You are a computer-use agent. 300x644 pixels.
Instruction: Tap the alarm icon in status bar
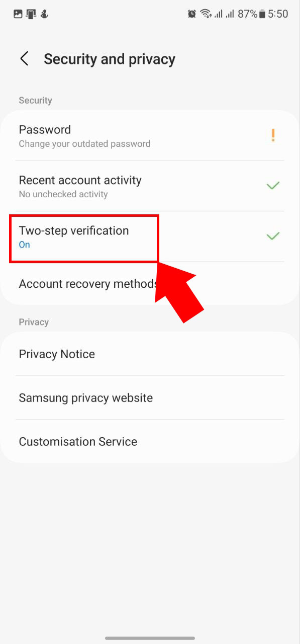[192, 14]
